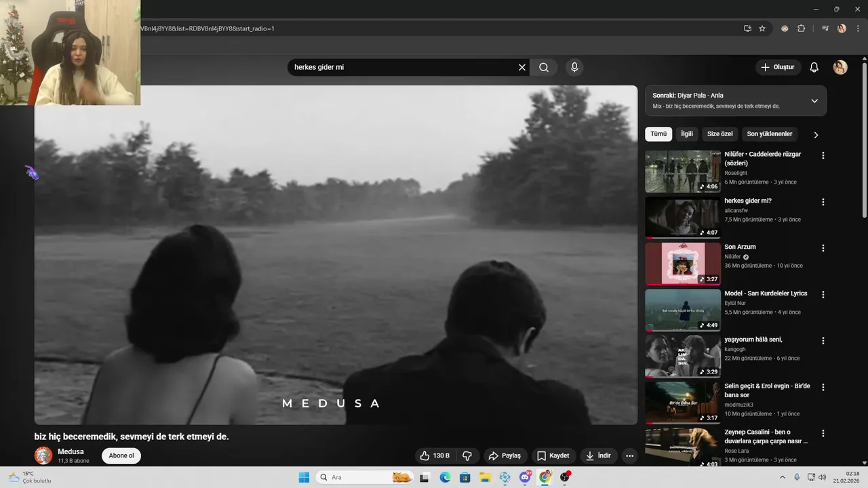Open options for herkes gider mi? video
The height and width of the screenshot is (488, 868).
(823, 202)
